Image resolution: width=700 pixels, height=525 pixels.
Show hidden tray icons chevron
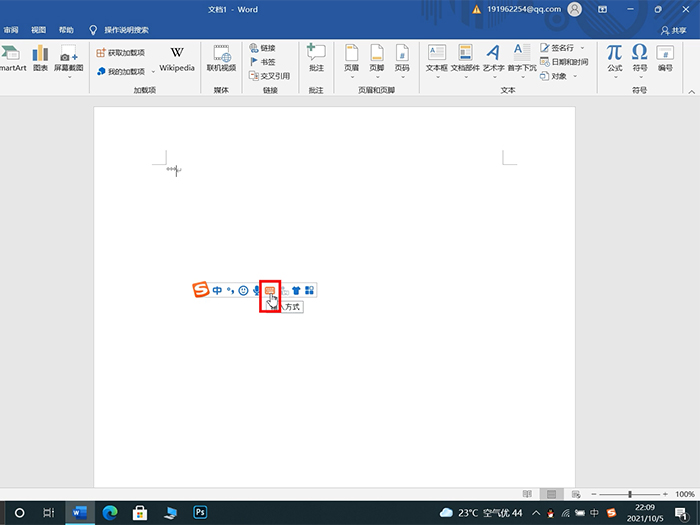[536, 513]
